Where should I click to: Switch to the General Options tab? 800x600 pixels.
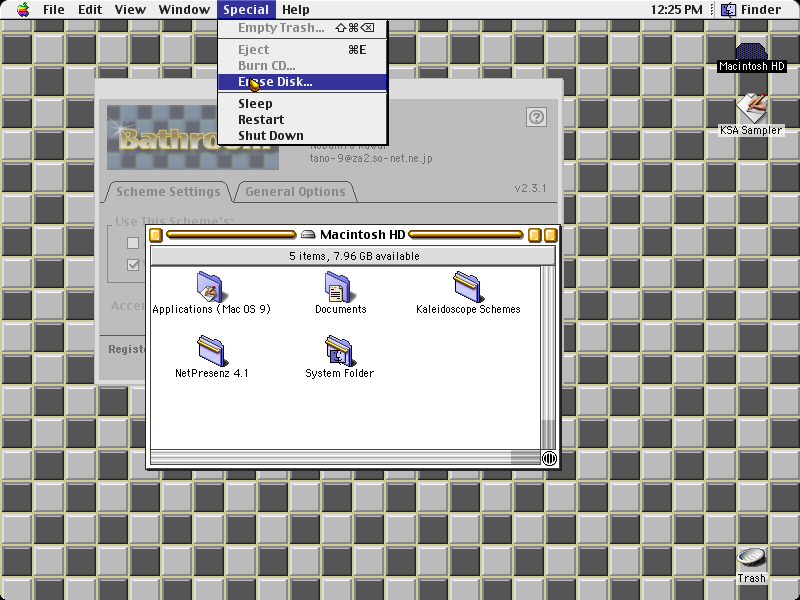295,192
